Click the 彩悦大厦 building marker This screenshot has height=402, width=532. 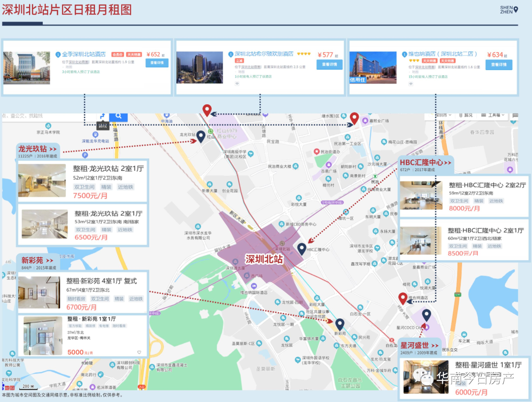[x=299, y=198]
